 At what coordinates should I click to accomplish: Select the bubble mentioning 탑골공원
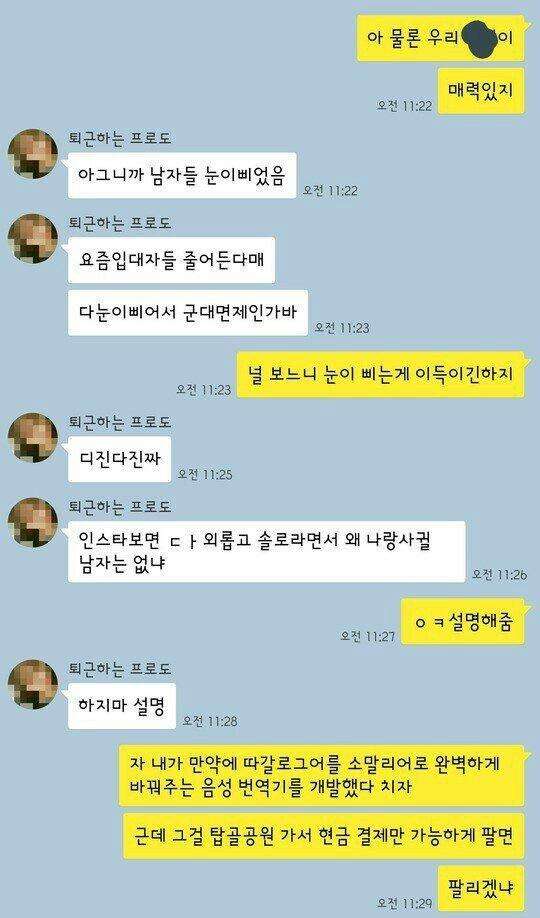[x=323, y=836]
